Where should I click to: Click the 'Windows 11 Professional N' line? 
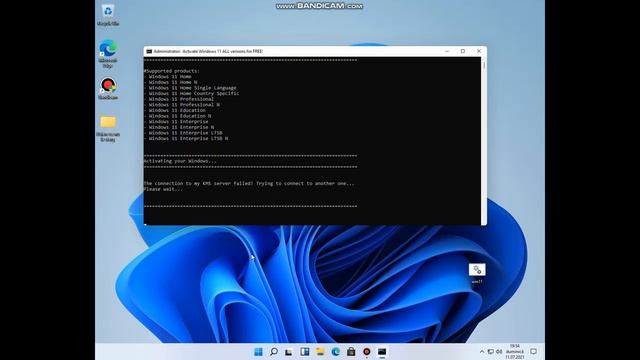pos(182,105)
